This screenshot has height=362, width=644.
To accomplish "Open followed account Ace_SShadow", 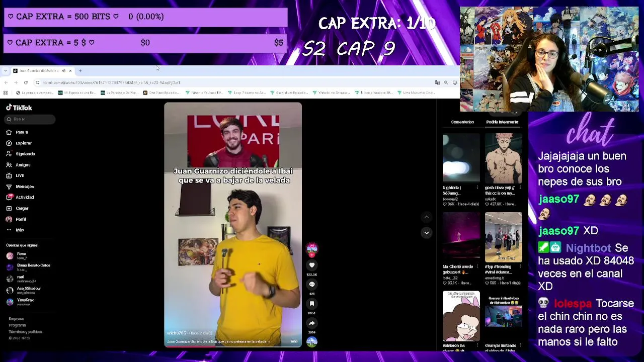I will coord(23,290).
